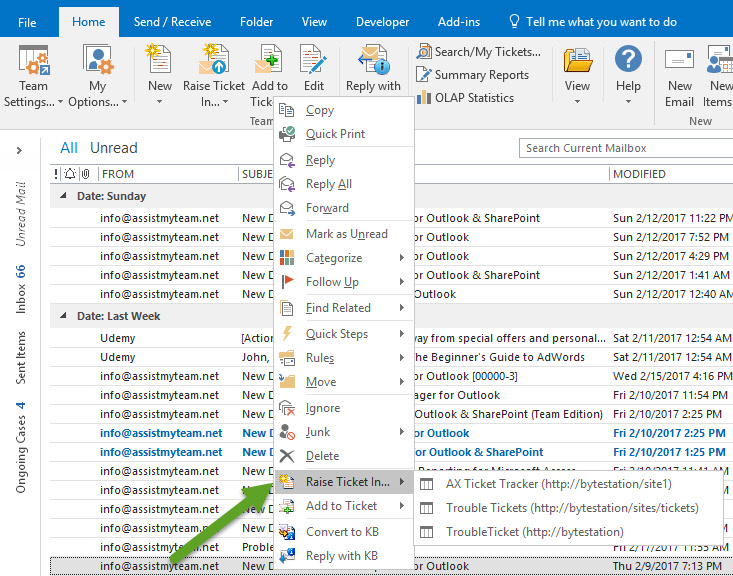Expand the Categorize submenu
Image resolution: width=733 pixels, height=576 pixels.
(x=334, y=258)
